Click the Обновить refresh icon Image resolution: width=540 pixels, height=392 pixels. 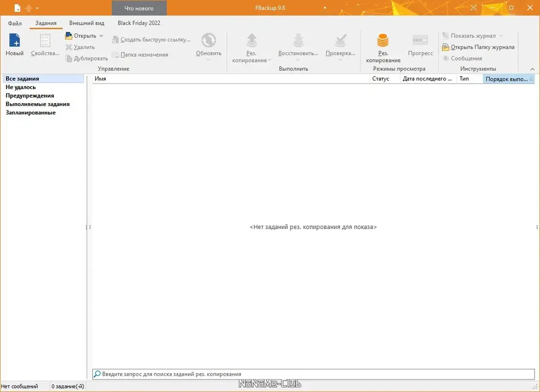pos(208,40)
